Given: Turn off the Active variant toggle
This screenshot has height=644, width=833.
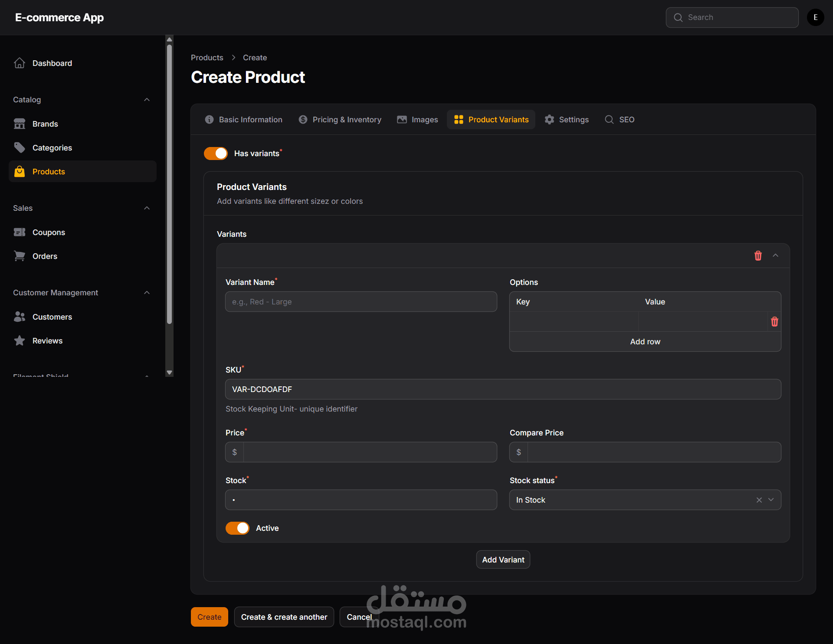Looking at the screenshot, I should [237, 528].
